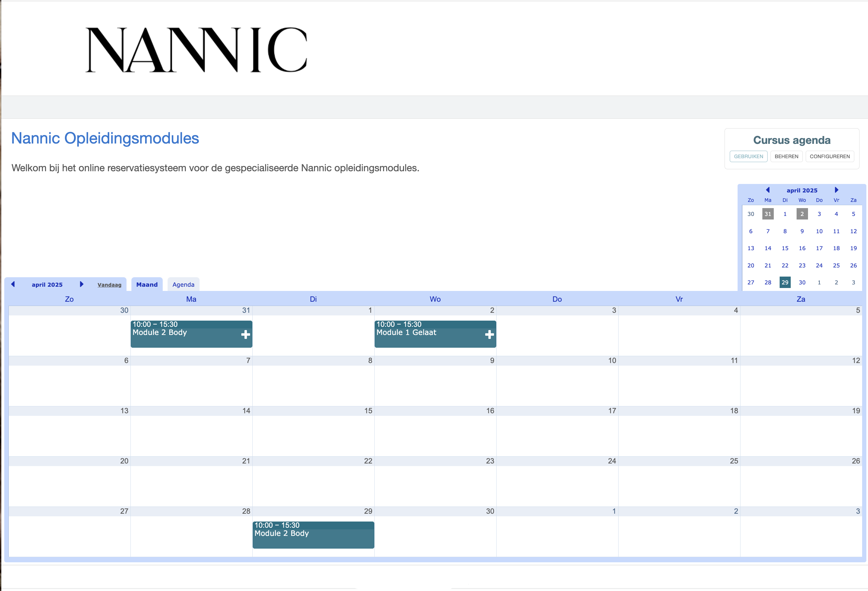This screenshot has height=591, width=868.
Task: Open Module 2 Body event on 29 April
Action: pyautogui.click(x=313, y=535)
